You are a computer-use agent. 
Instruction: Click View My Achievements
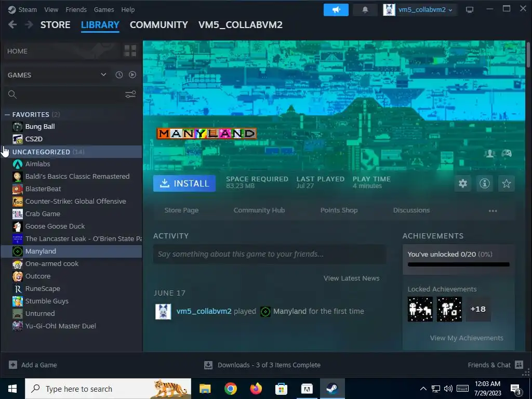coord(467,338)
